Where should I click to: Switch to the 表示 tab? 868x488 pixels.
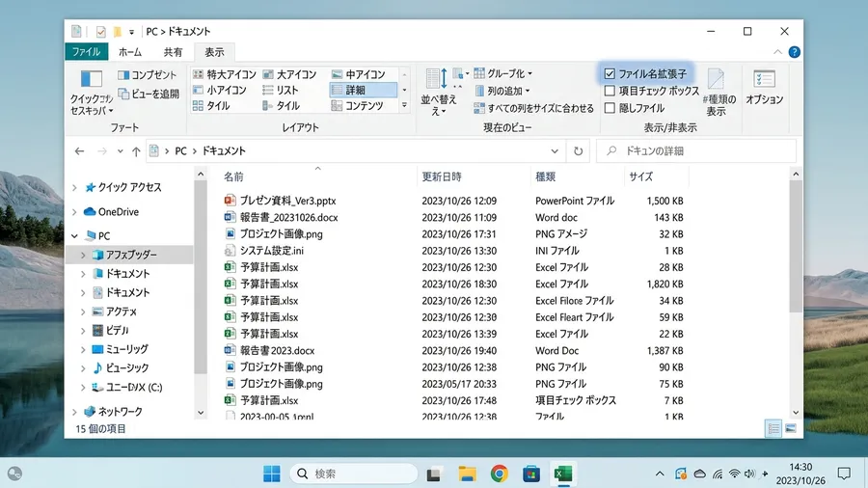(x=214, y=52)
